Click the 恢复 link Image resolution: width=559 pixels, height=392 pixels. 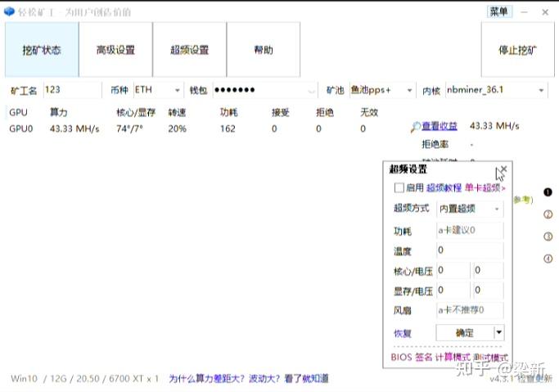click(x=403, y=333)
